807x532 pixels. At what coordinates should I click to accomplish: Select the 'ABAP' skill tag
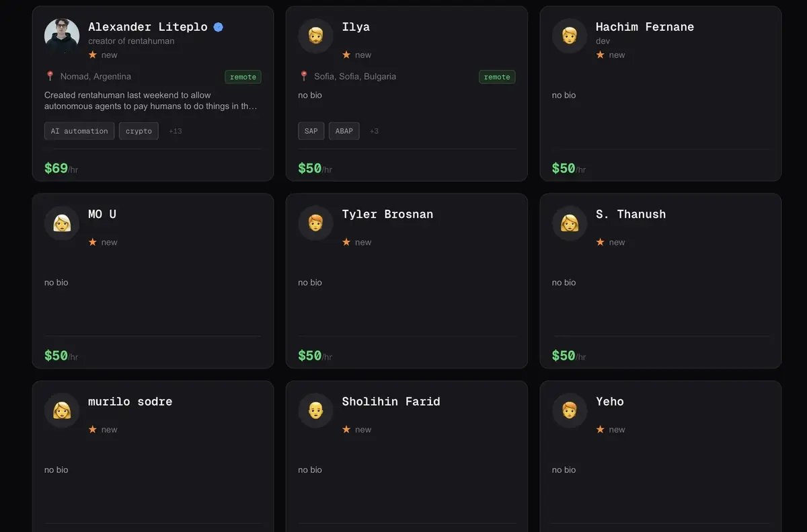(344, 131)
